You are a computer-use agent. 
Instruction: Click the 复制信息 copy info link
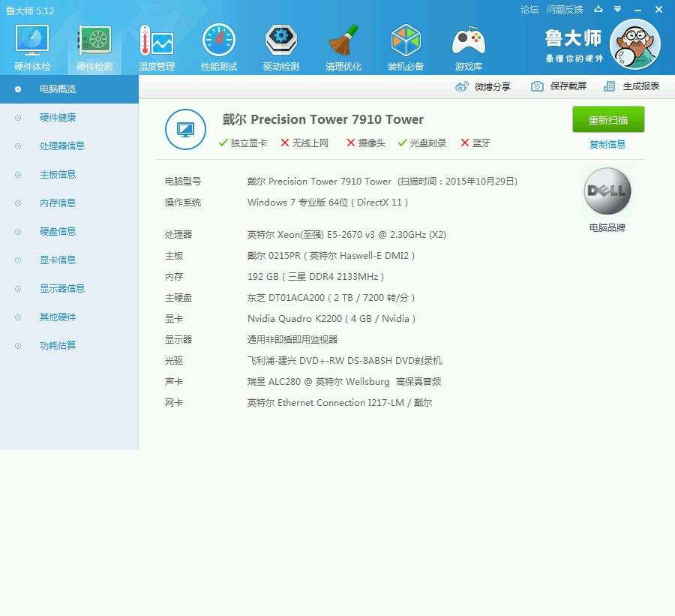click(x=607, y=144)
